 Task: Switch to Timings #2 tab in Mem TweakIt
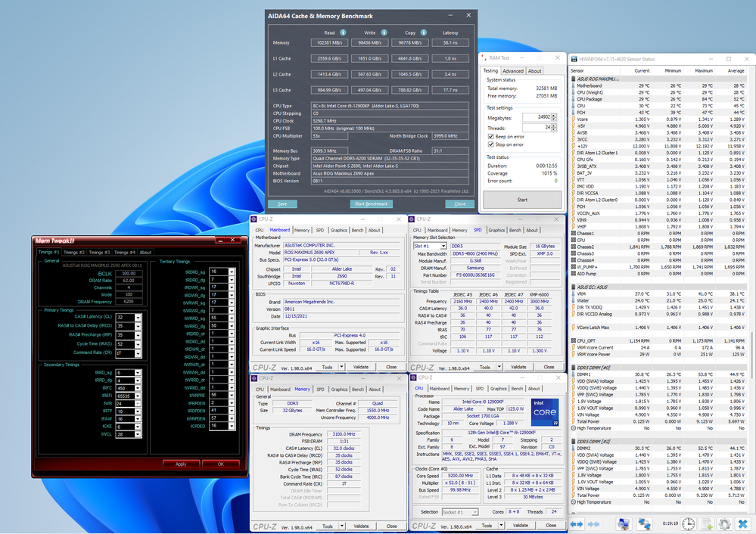click(73, 252)
